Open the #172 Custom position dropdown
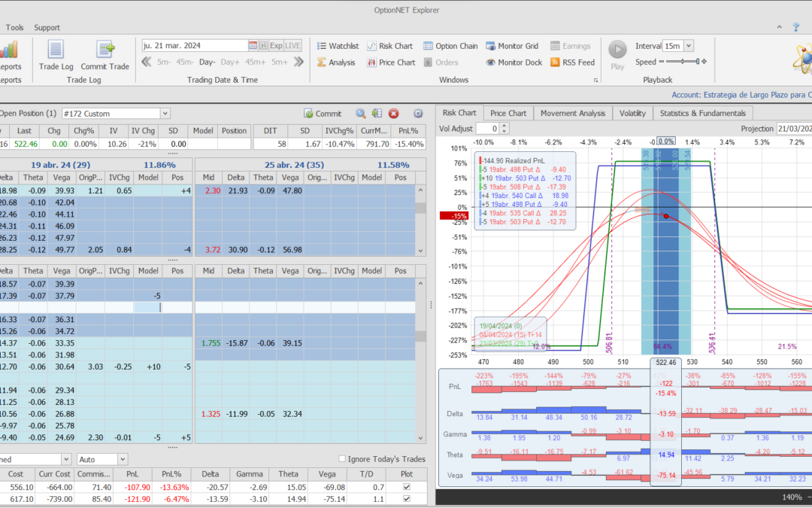Screen dimensions: 812x508 click(x=165, y=114)
